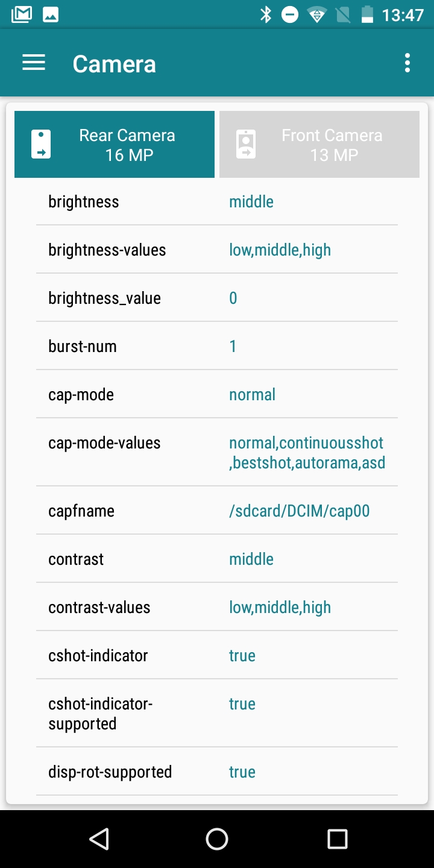This screenshot has width=434, height=868.
Task: Tap the /sdcard/DCIM/cap00 path value
Action: pyautogui.click(x=299, y=511)
